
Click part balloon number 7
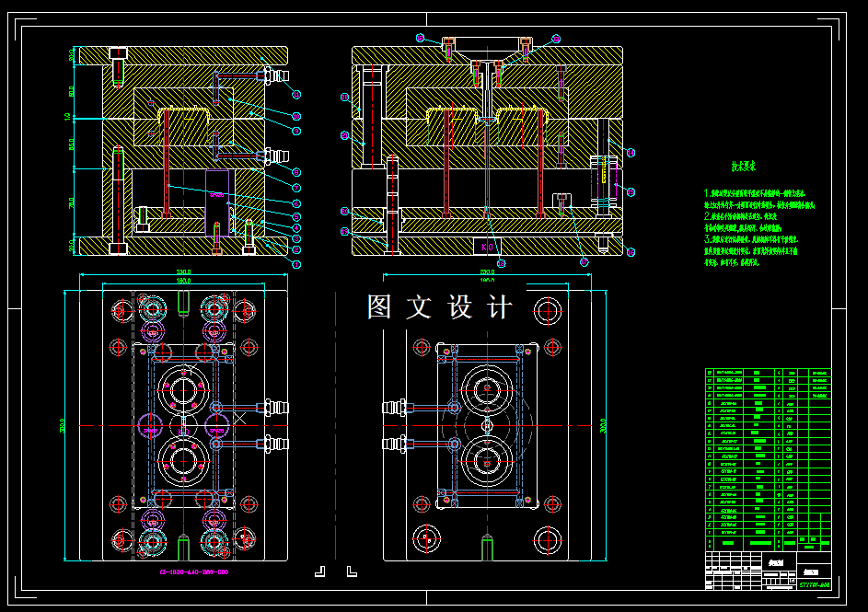click(296, 188)
